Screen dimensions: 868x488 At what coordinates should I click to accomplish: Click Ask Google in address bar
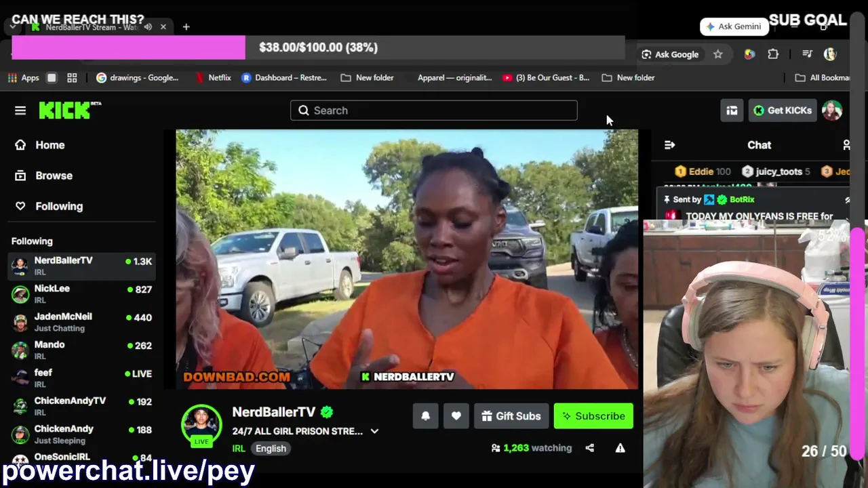pyautogui.click(x=670, y=54)
